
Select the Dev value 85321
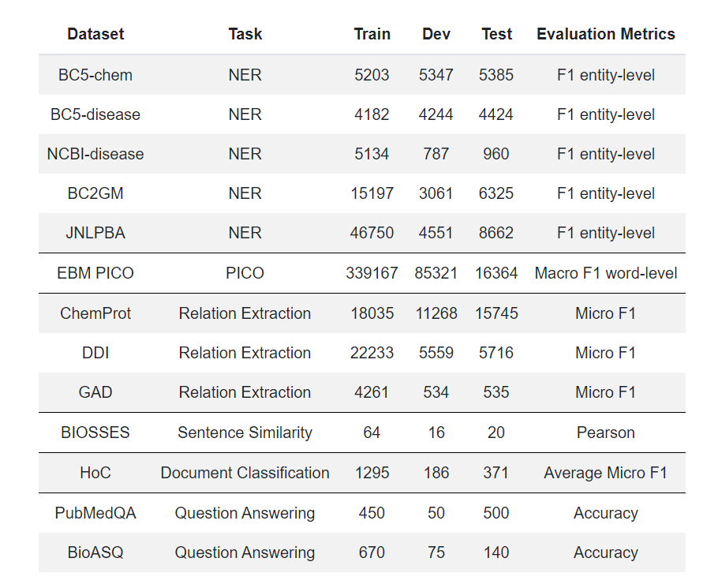click(x=436, y=273)
